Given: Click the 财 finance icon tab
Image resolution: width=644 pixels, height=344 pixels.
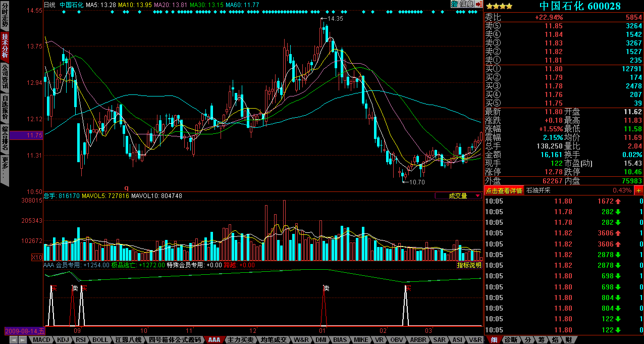Looking at the screenshot, I should click(568, 340).
